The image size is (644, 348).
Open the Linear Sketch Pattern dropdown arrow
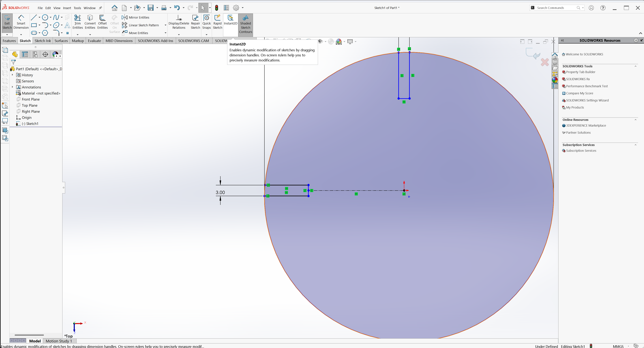[165, 25]
